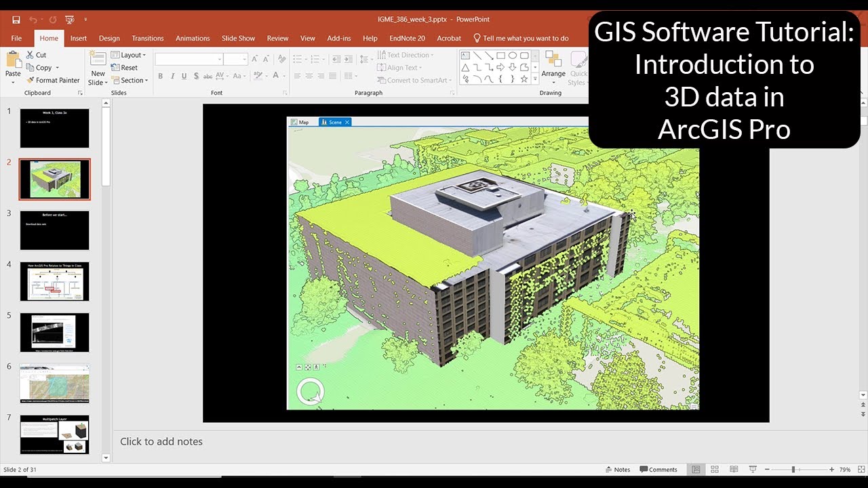Click the Numbering list icon
This screenshot has width=868, height=488.
coord(315,59)
